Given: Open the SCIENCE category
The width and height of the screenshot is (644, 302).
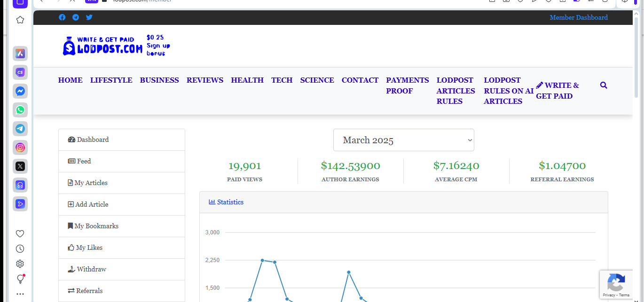Looking at the screenshot, I should [x=317, y=80].
